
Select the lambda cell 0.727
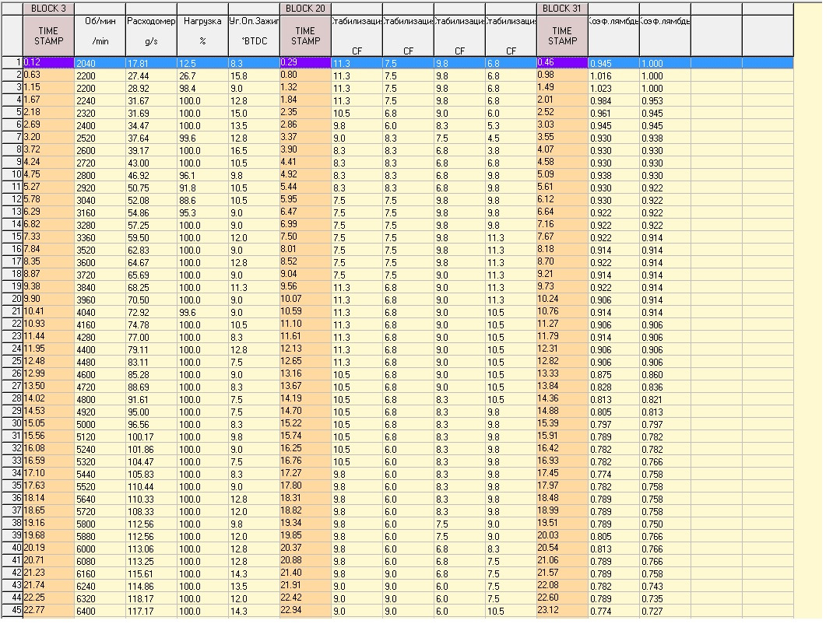click(x=665, y=612)
